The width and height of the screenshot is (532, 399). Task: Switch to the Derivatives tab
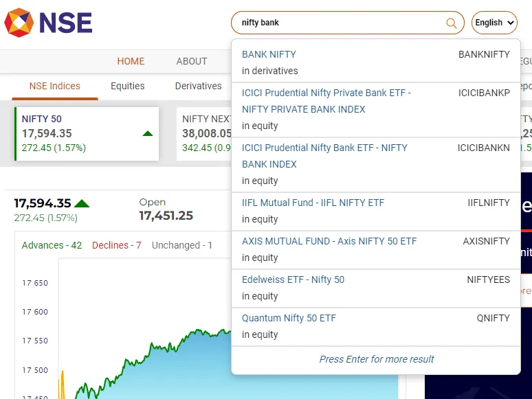(198, 86)
